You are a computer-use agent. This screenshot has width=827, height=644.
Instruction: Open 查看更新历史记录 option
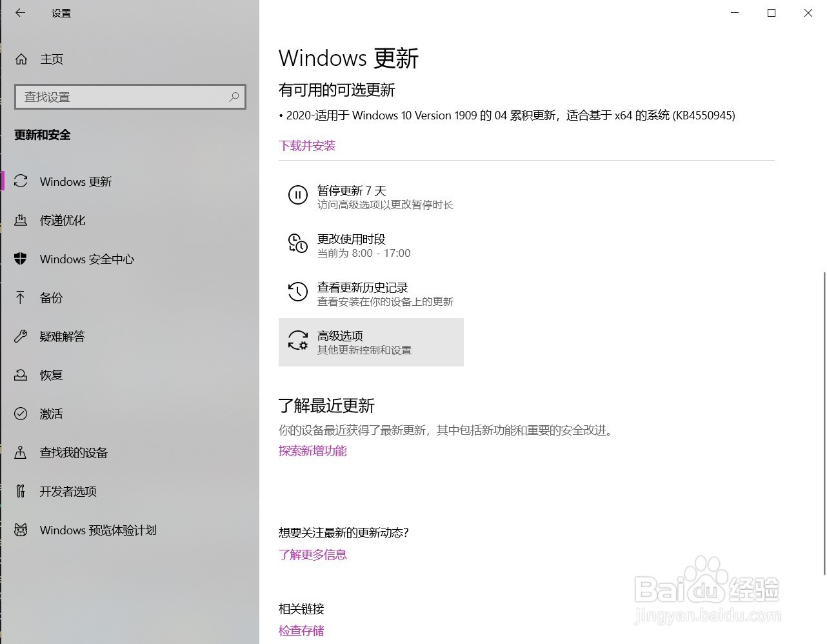tap(371, 294)
